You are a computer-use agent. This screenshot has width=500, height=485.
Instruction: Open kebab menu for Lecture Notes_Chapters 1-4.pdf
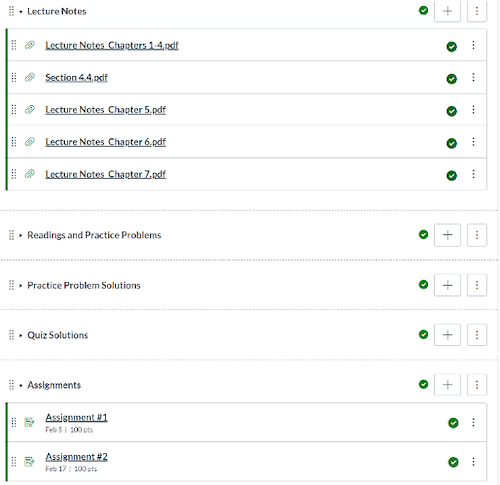click(473, 45)
